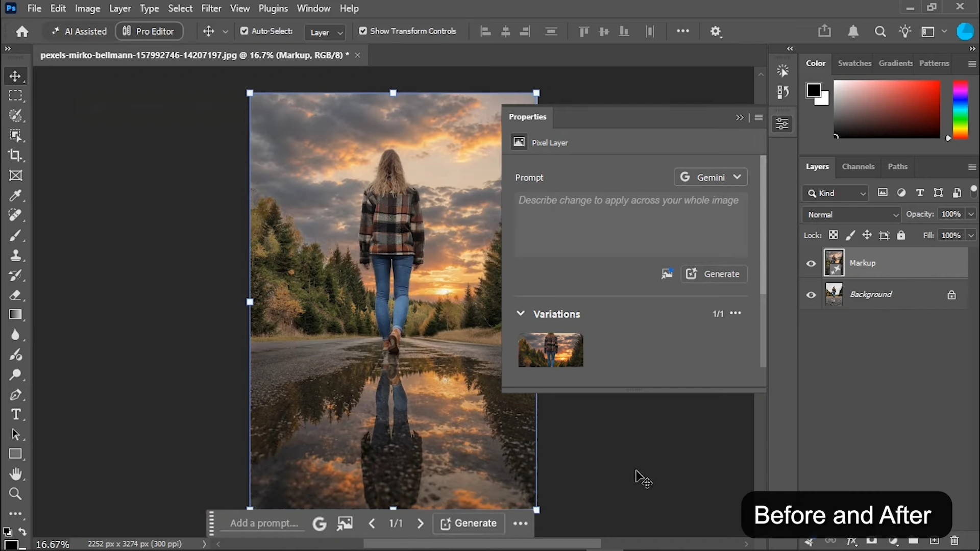Click the Share export icon
The height and width of the screenshot is (551, 980).
coord(824,31)
